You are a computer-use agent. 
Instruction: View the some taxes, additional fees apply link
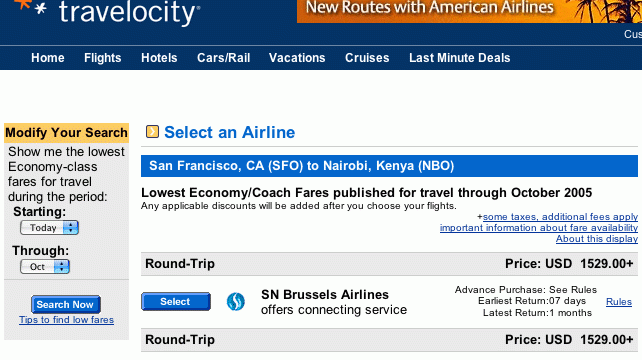pos(560,217)
